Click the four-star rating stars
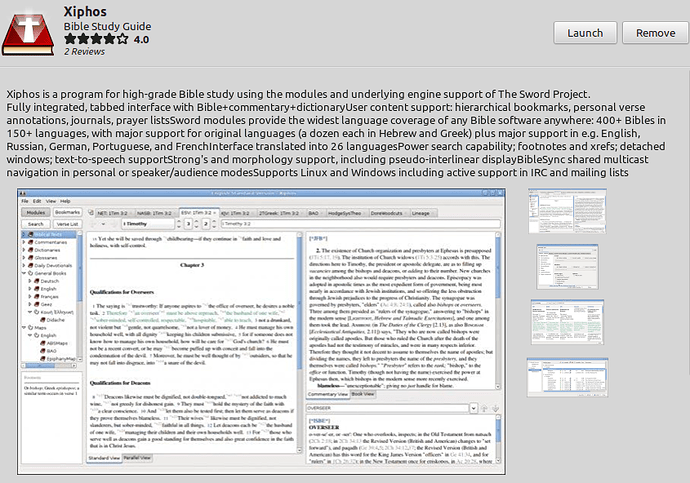This screenshot has height=483, width=690. tap(96, 39)
